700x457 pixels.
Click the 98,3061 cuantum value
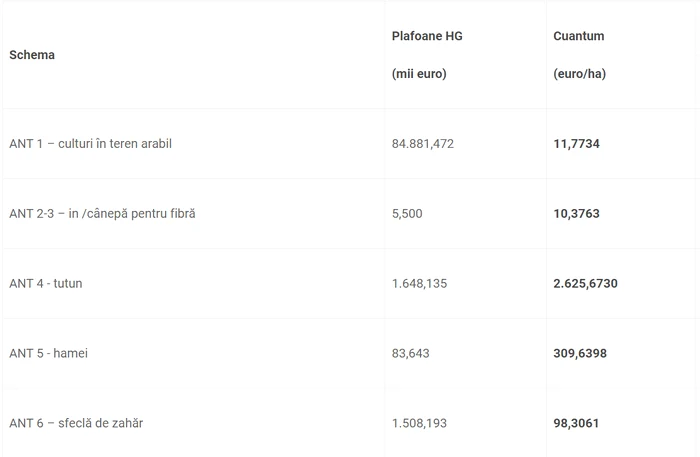click(576, 423)
